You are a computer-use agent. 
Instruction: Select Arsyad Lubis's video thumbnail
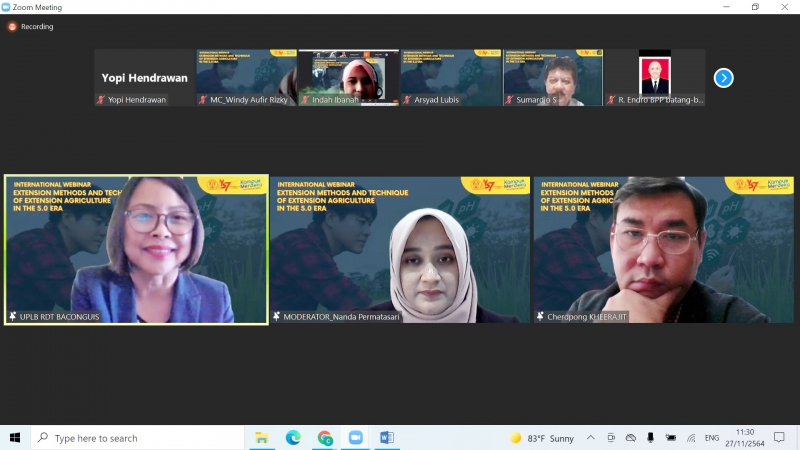tap(450, 77)
